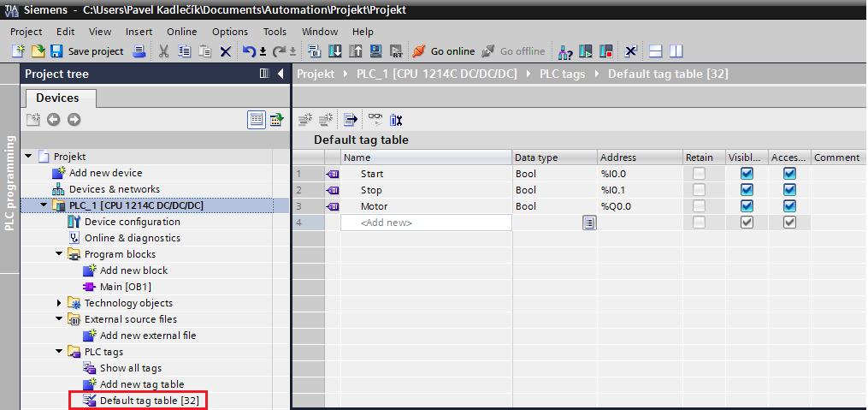This screenshot has height=410, width=868.
Task: Click the Delete X icon in toolbar
Action: (225, 51)
